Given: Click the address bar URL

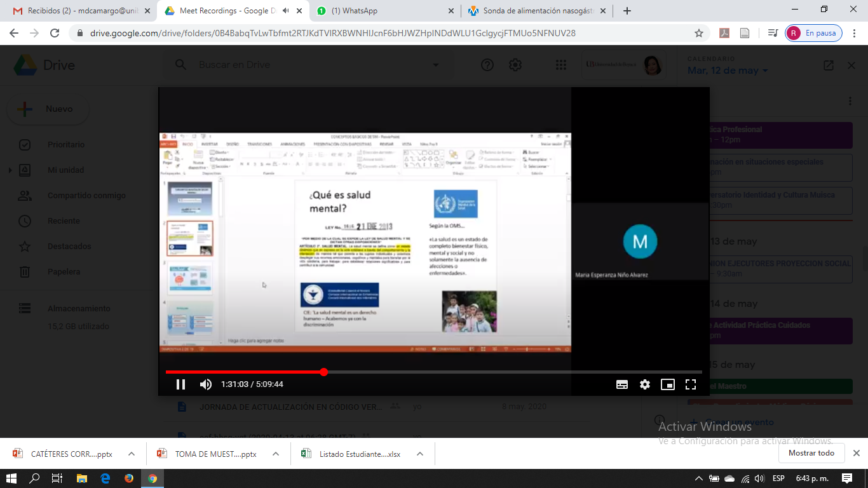Looking at the screenshot, I should click(x=333, y=33).
